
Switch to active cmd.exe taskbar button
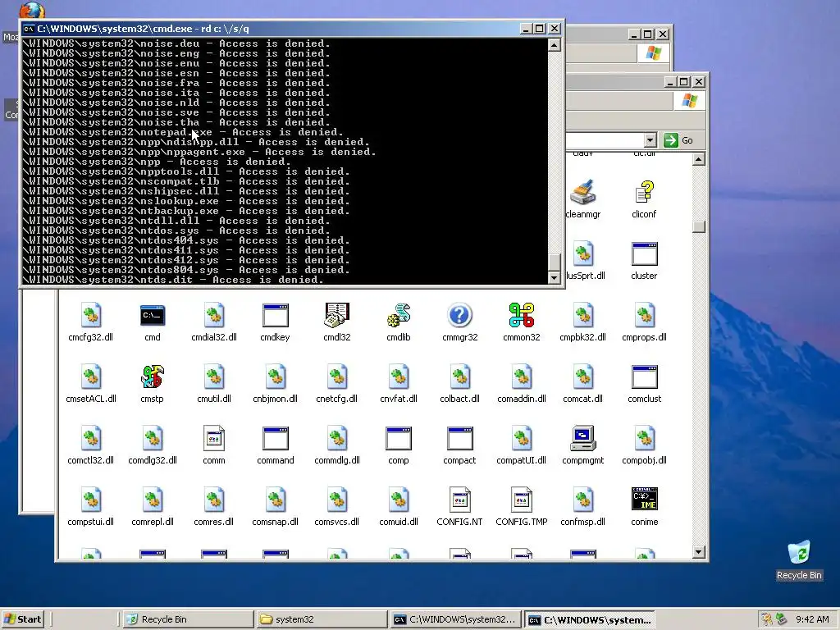click(589, 619)
